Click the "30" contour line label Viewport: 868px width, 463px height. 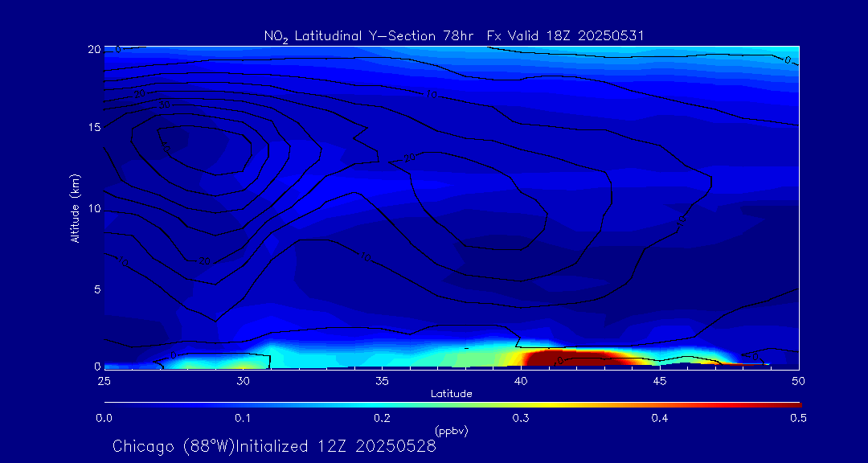pos(165,104)
